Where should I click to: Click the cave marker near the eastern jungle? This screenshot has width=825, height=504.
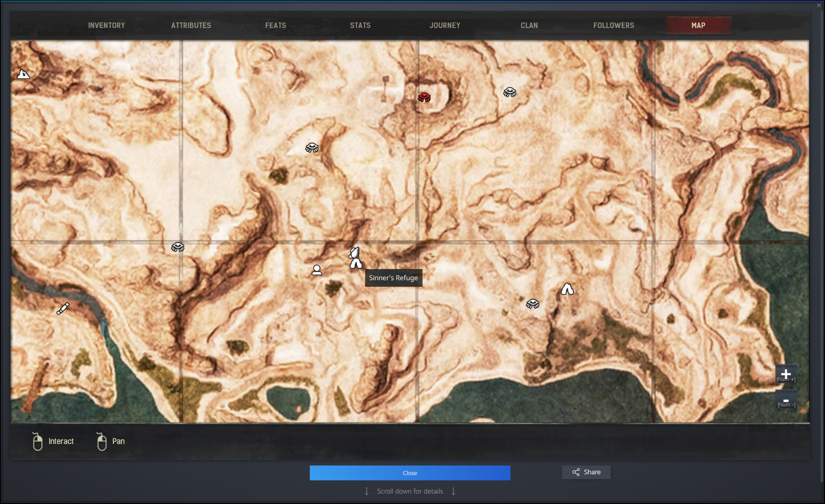point(567,289)
